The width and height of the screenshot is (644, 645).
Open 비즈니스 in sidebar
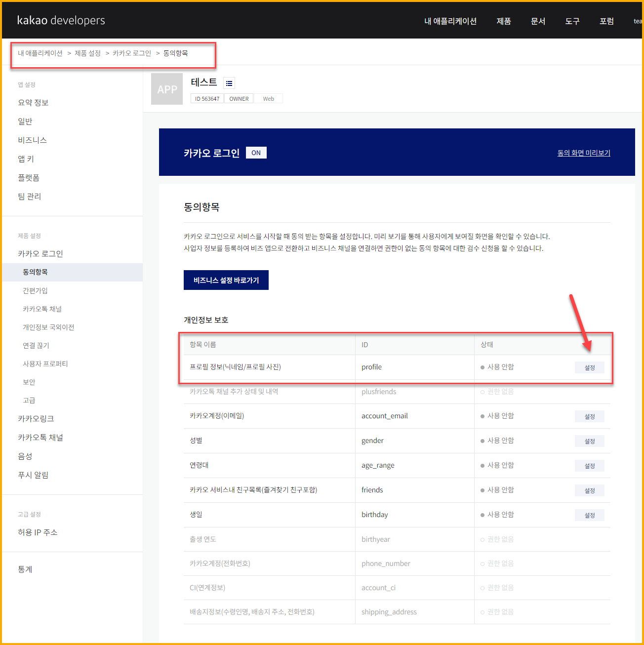point(32,140)
